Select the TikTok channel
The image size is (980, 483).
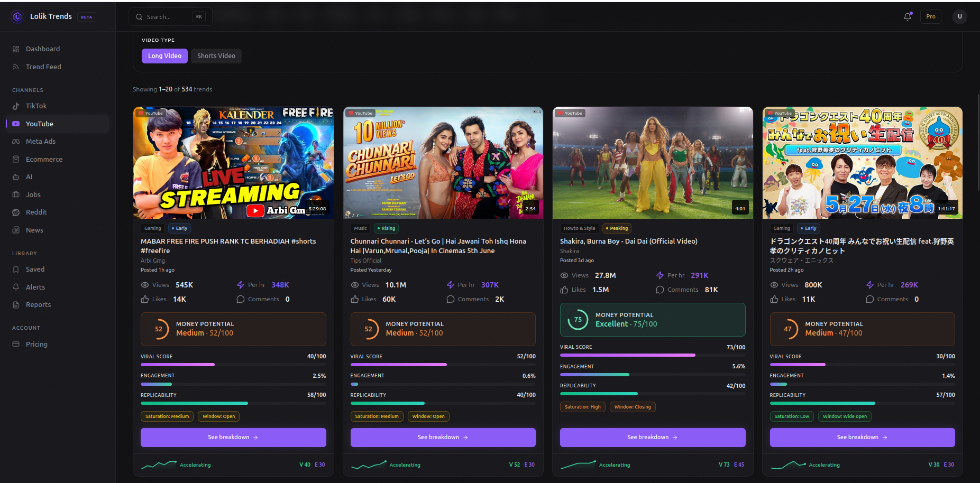pyautogui.click(x=58, y=106)
